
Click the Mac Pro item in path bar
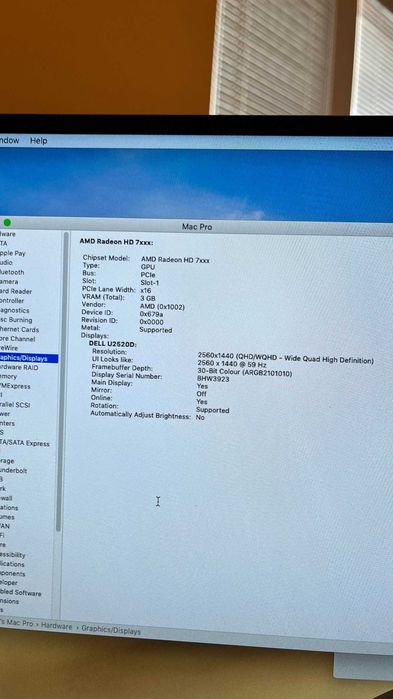[x=16, y=623]
